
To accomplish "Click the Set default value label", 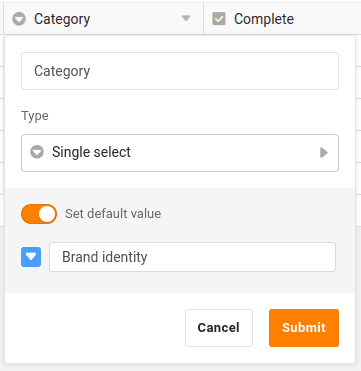I will [x=113, y=214].
